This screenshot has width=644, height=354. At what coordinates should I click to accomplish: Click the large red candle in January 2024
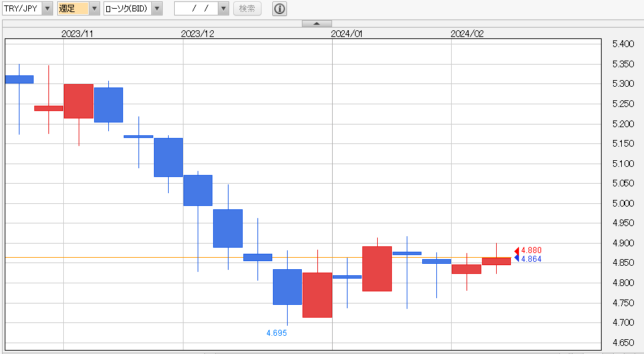click(x=377, y=269)
